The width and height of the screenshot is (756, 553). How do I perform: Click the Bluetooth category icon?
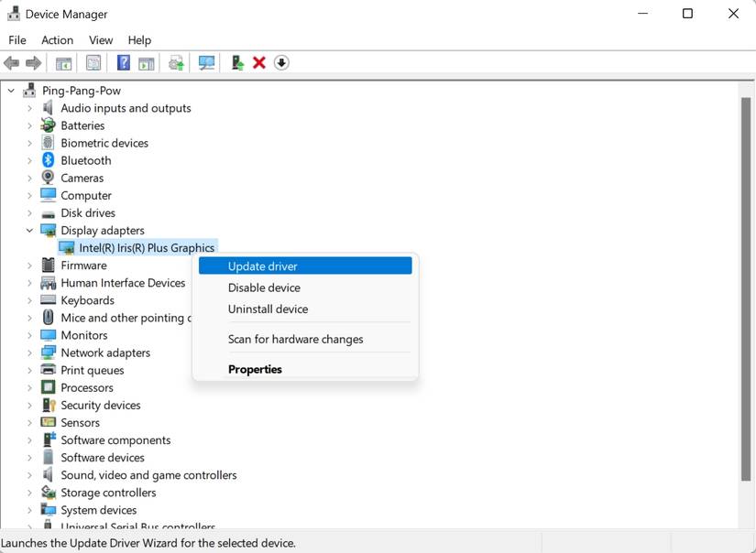pos(49,160)
